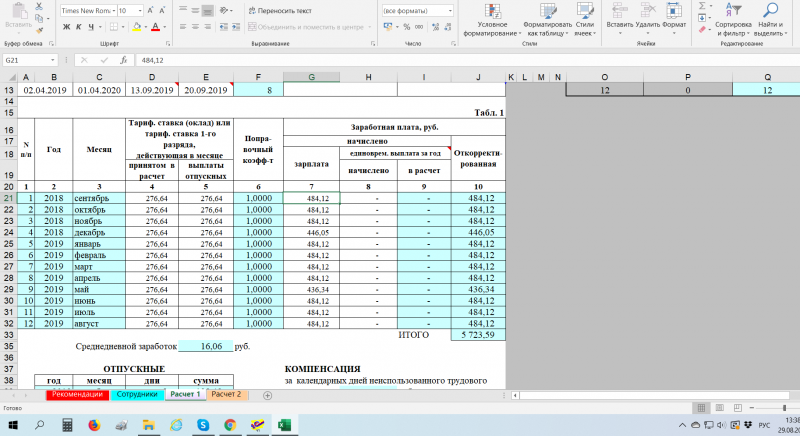Open Conditional Formatting (Условное форматирование)
Screen dimensions: 800x436
(x=492, y=15)
